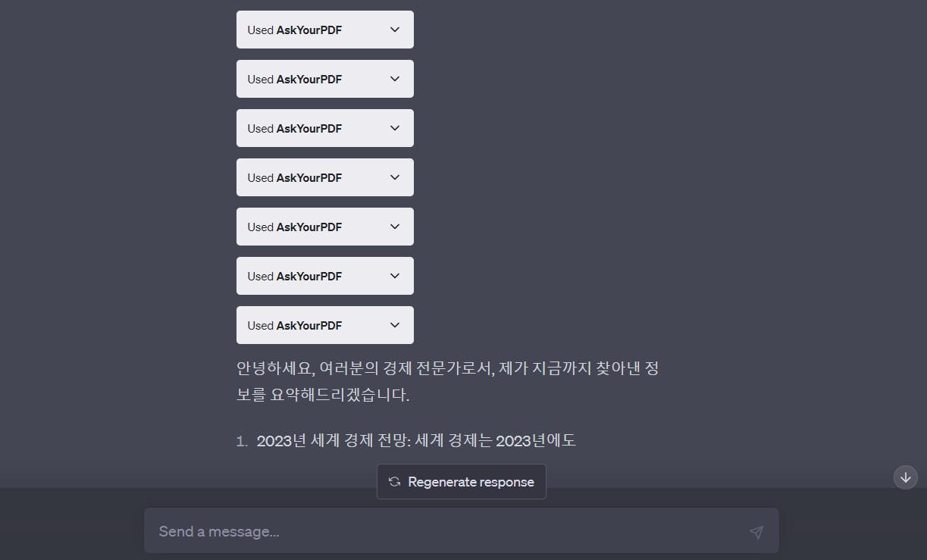Expand the fifth Used AskYourPDF chevron
The height and width of the screenshot is (560, 927).
[394, 227]
